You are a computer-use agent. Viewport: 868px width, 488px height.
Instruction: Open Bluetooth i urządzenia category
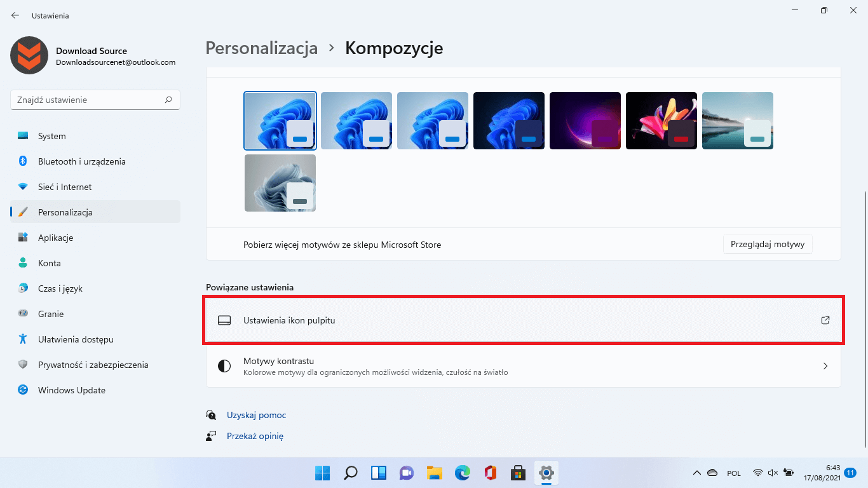point(95,161)
